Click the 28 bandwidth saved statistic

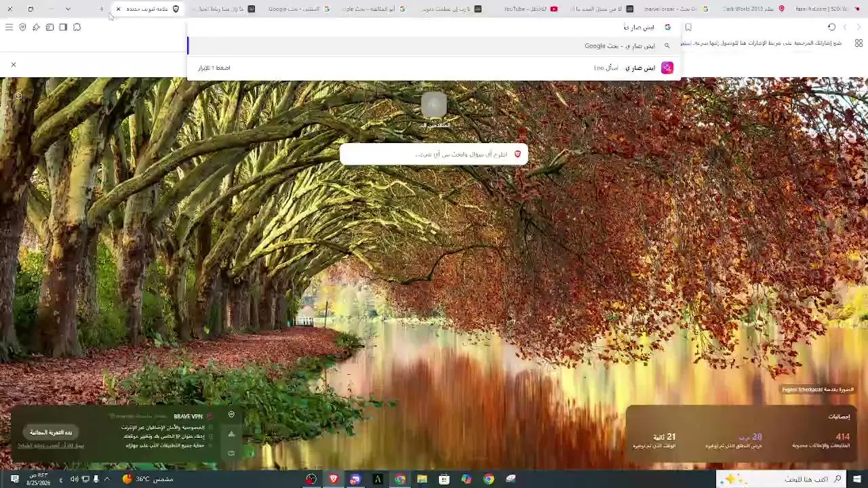(734, 441)
